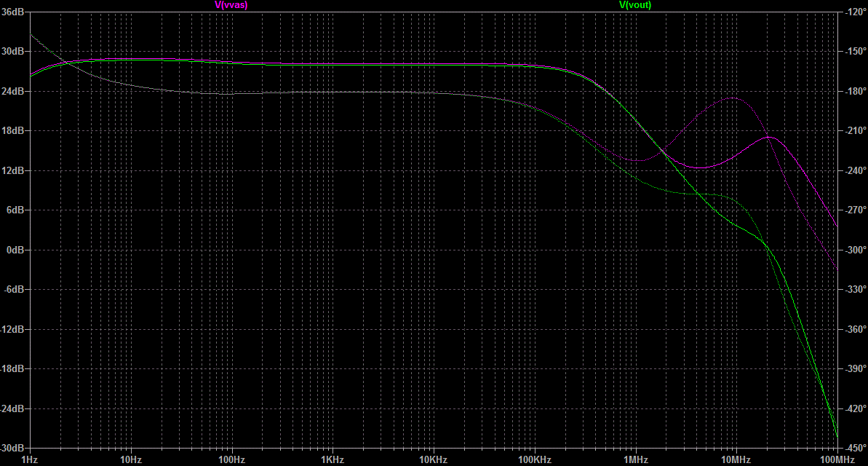Click the 1MHz frequency axis label
Viewport: 868px width, 466px height.
(x=635, y=460)
